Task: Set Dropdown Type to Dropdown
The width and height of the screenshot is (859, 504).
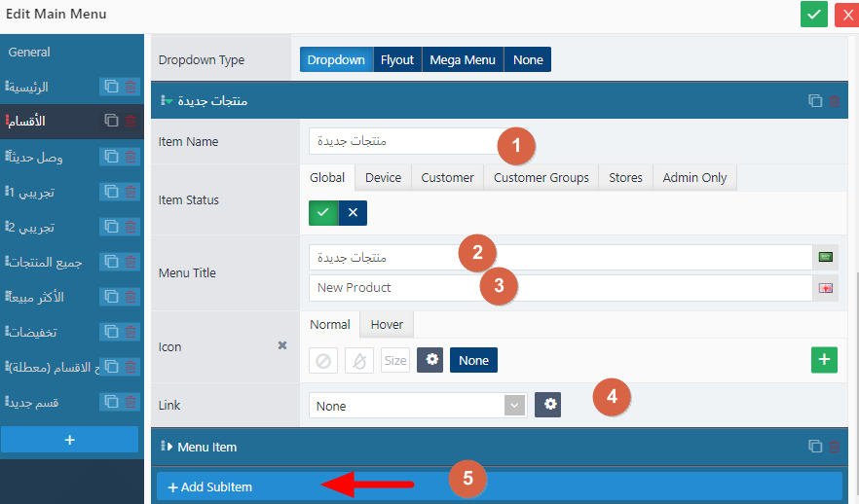Action: 336,59
